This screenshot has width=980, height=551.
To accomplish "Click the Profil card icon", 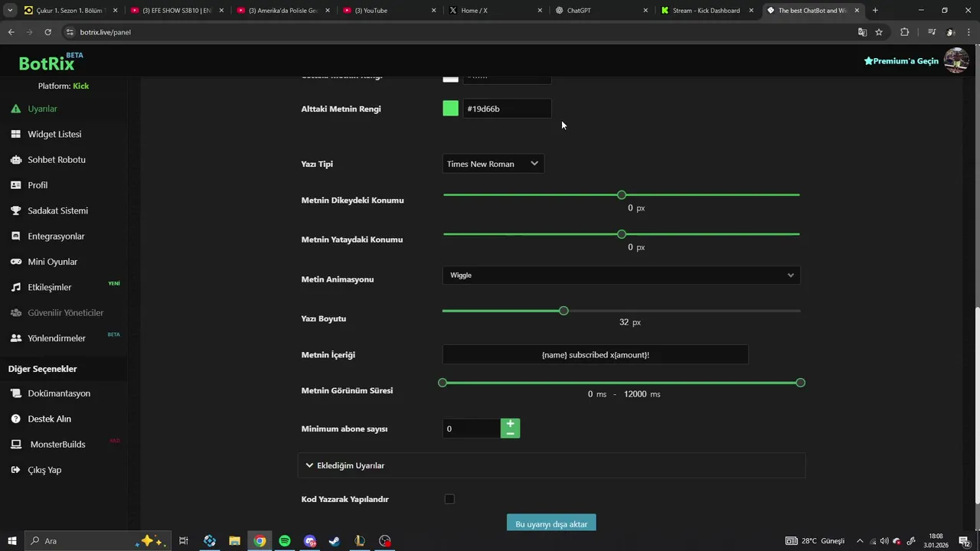I will 15,185.
